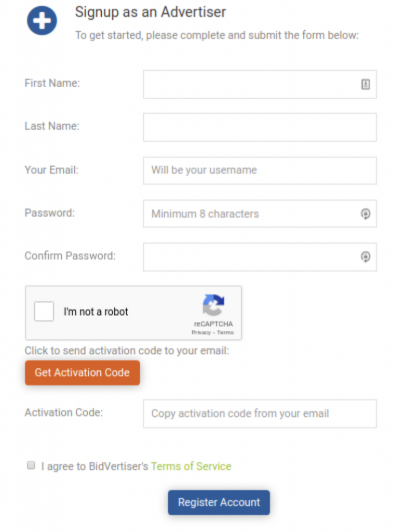
Task: Click password manager icon in Password field
Action: tap(366, 214)
